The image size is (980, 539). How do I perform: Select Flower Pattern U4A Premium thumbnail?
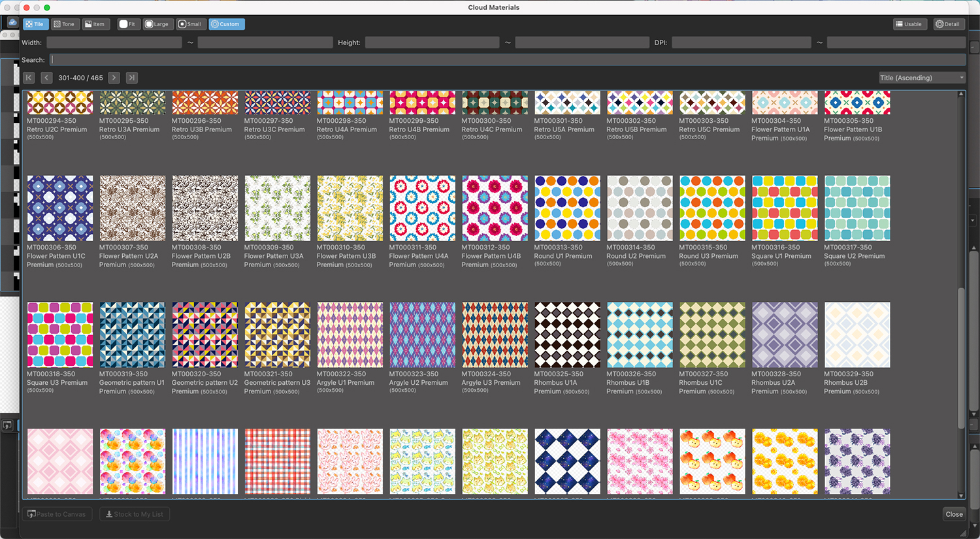(x=423, y=208)
